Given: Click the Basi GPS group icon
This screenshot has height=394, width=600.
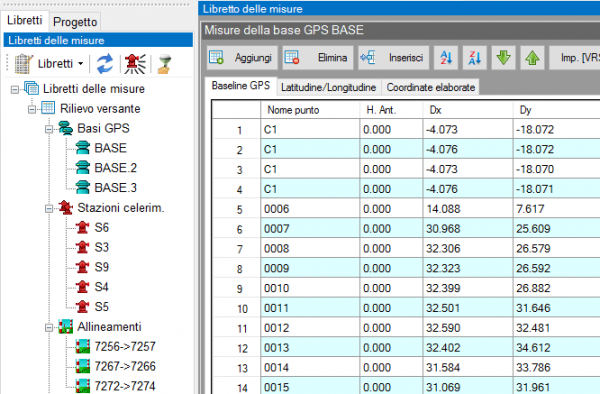Looking at the screenshot, I should pyautogui.click(x=66, y=129).
